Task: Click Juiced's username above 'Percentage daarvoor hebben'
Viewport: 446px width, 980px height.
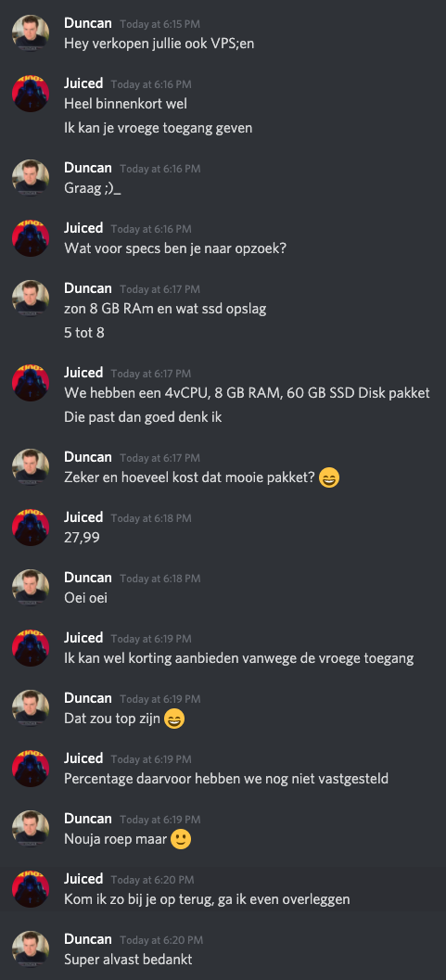Action: [x=83, y=758]
